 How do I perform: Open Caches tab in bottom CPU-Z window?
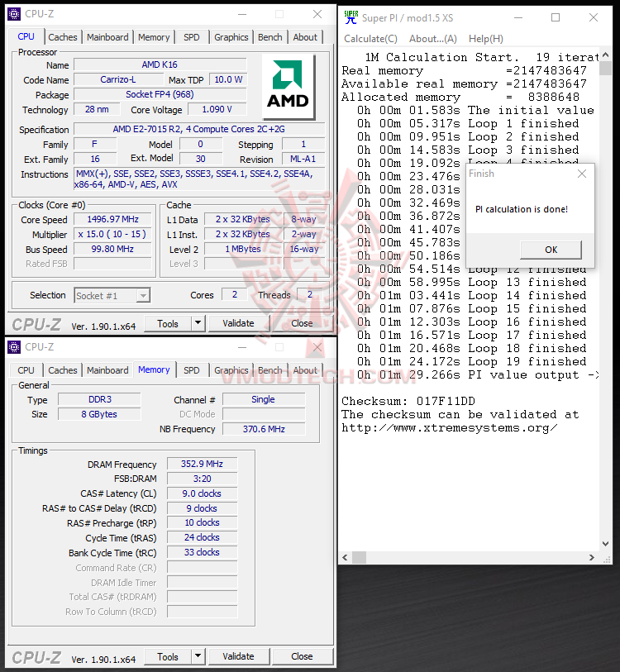(x=63, y=370)
